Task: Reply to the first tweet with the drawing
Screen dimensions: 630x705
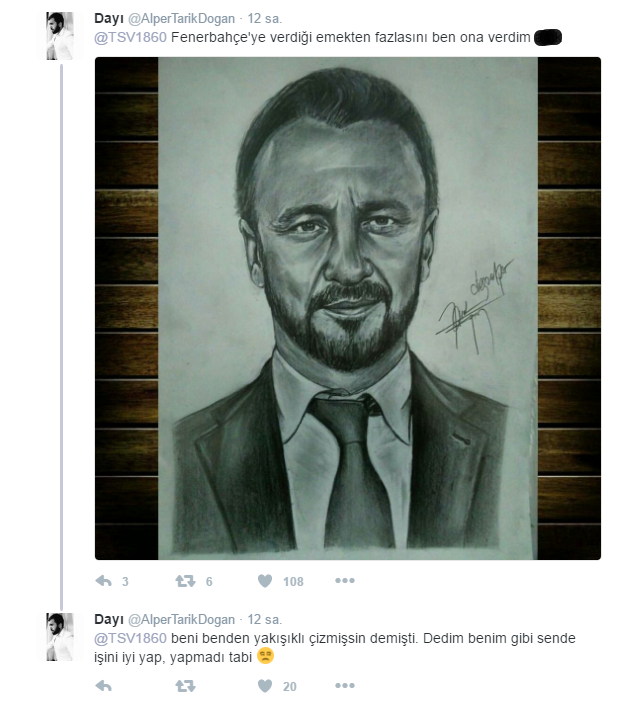Action: tap(103, 581)
